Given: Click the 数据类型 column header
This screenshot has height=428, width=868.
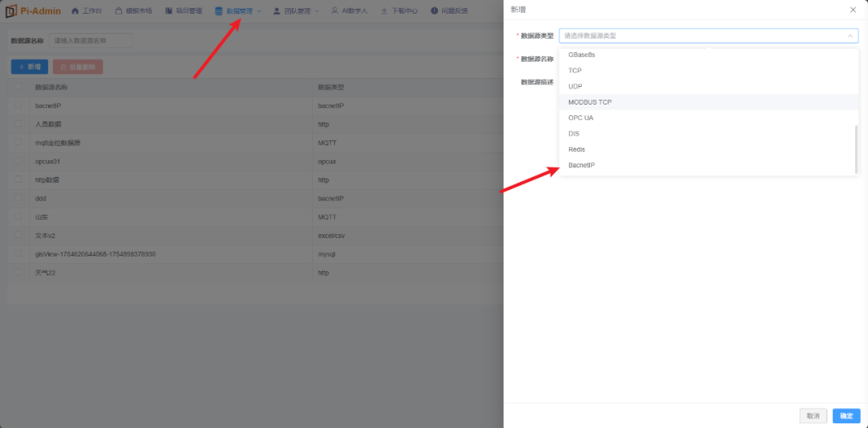Looking at the screenshot, I should (331, 87).
